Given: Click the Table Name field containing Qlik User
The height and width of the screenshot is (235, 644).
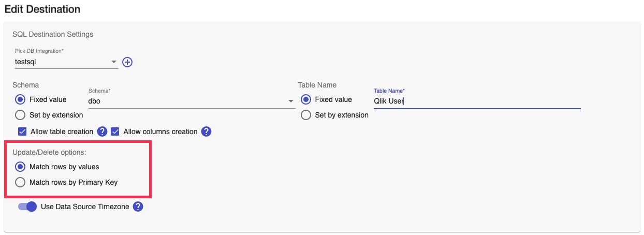Looking at the screenshot, I should pyautogui.click(x=476, y=101).
